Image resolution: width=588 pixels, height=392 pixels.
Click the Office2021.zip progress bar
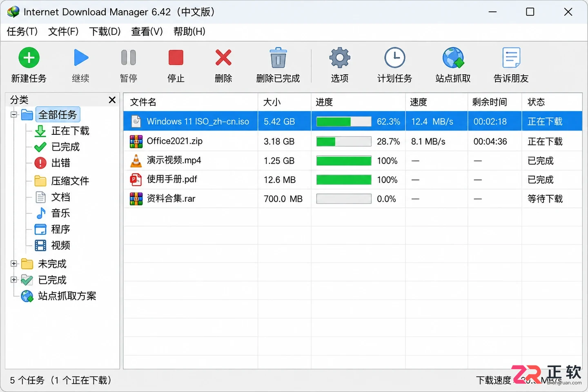[x=344, y=141]
